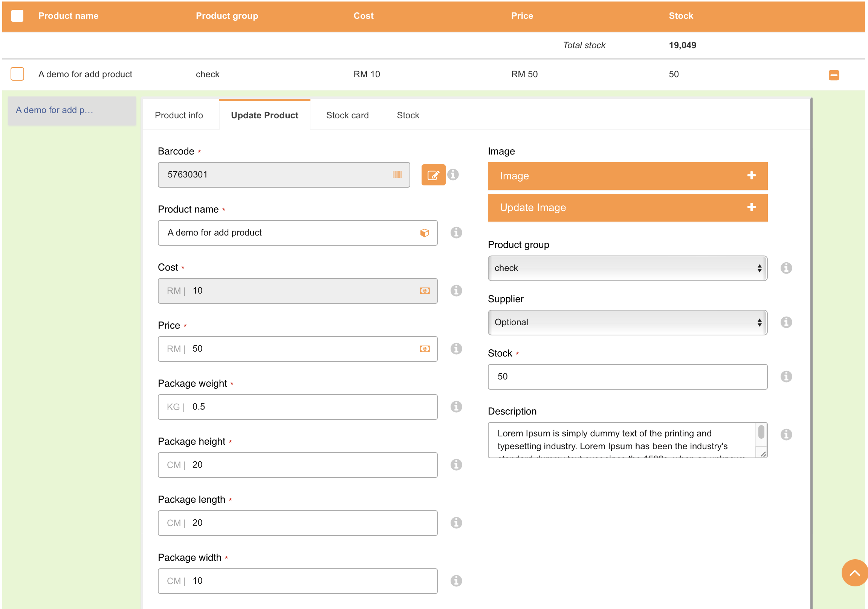Viewport: 868px width, 609px height.
Task: Open the Stock card tab
Action: [x=347, y=115]
